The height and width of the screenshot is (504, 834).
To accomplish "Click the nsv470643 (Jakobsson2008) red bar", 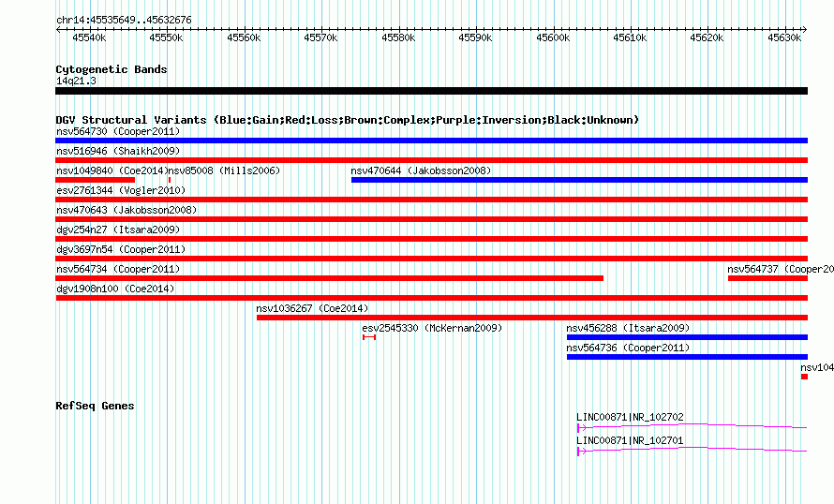I will [431, 219].
